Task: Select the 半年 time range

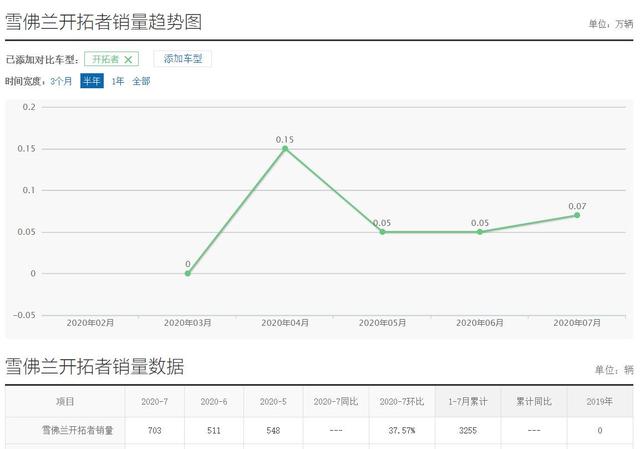Action: (92, 81)
